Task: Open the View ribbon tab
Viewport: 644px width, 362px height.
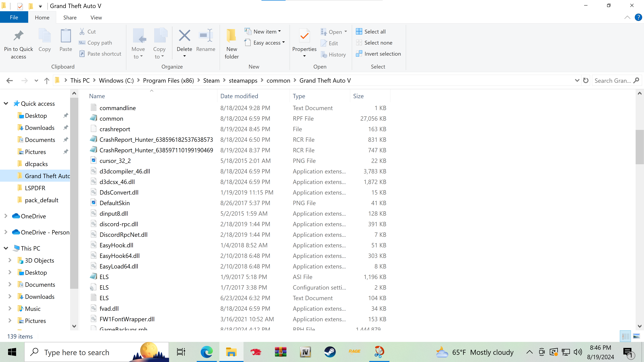Action: [96, 17]
